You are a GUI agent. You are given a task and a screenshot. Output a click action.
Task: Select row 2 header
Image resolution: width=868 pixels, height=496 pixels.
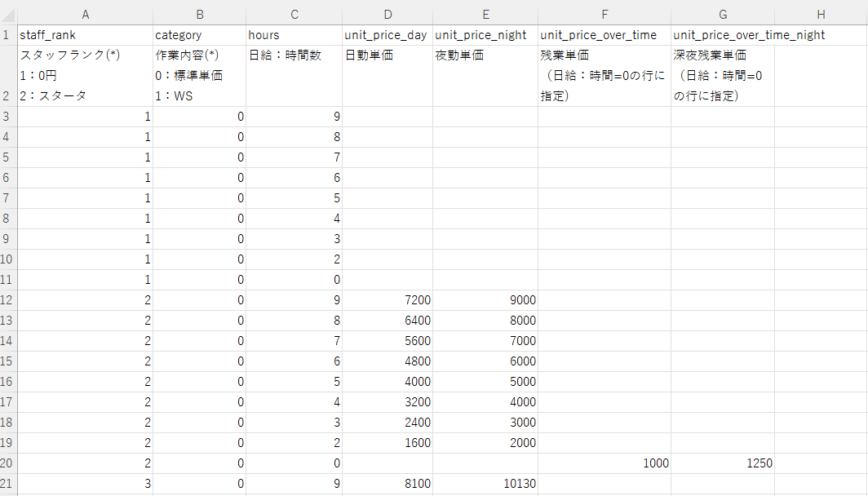(x=8, y=76)
